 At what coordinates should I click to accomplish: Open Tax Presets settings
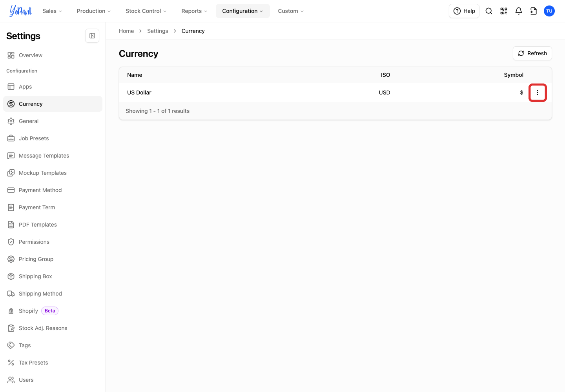[x=53, y=363]
